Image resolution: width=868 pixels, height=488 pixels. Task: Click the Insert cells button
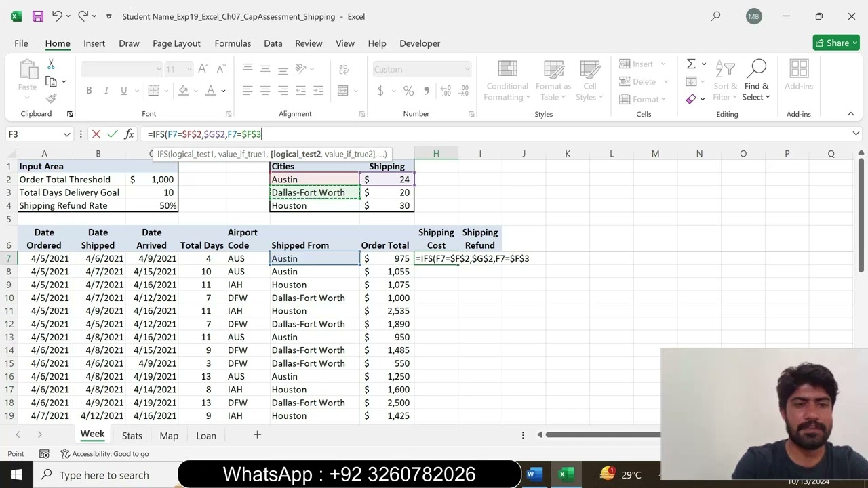[642, 64]
